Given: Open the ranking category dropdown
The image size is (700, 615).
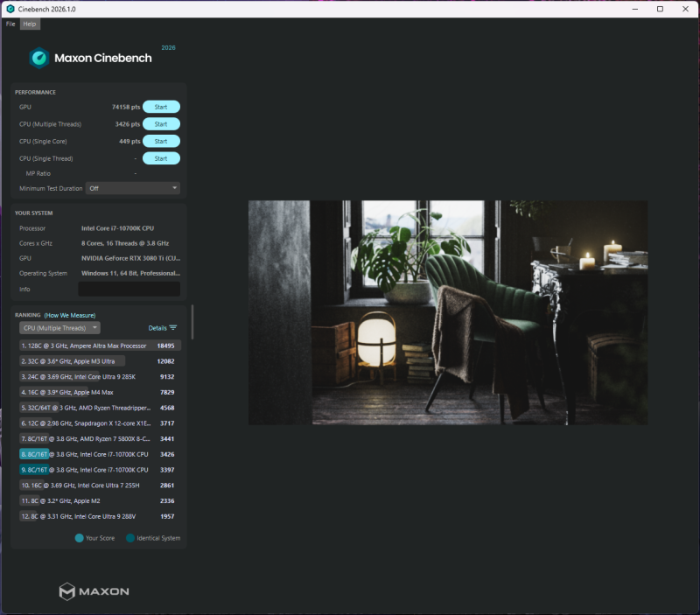Looking at the screenshot, I should (59, 328).
